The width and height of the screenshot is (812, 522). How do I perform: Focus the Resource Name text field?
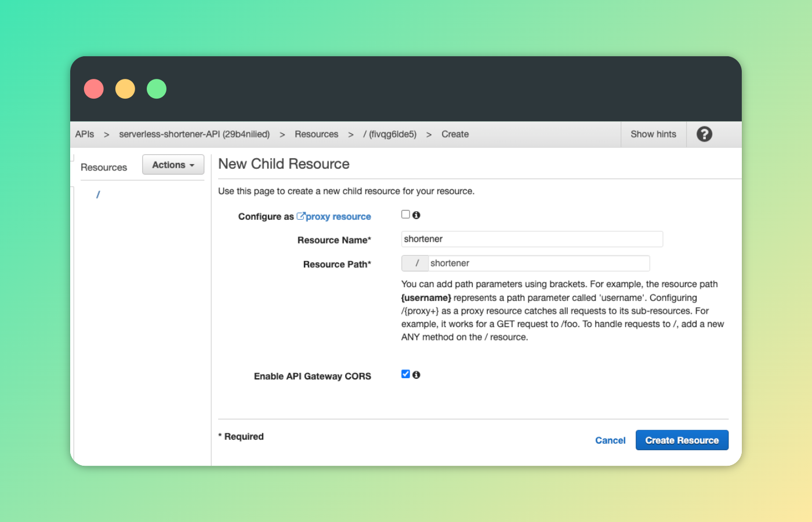(531, 239)
